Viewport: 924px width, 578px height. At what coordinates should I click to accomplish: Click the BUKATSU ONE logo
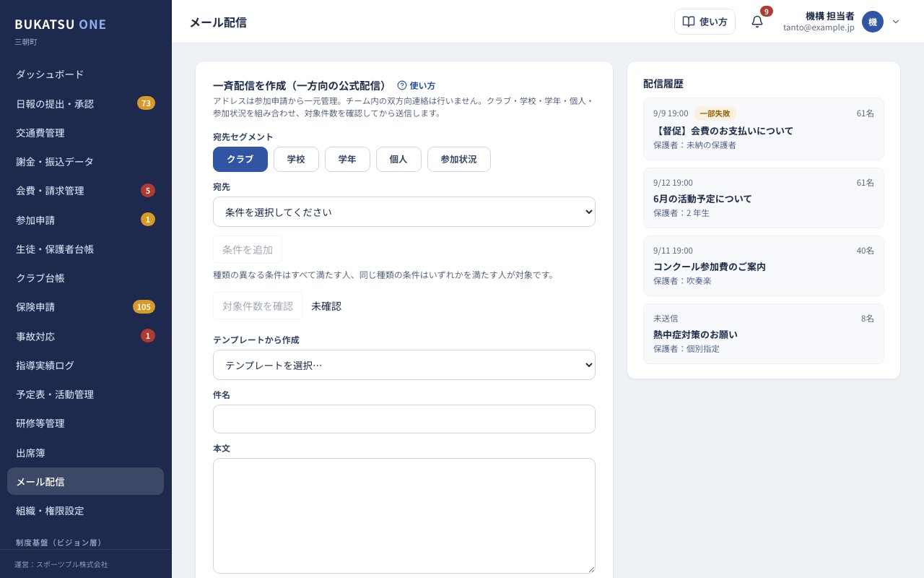[61, 25]
